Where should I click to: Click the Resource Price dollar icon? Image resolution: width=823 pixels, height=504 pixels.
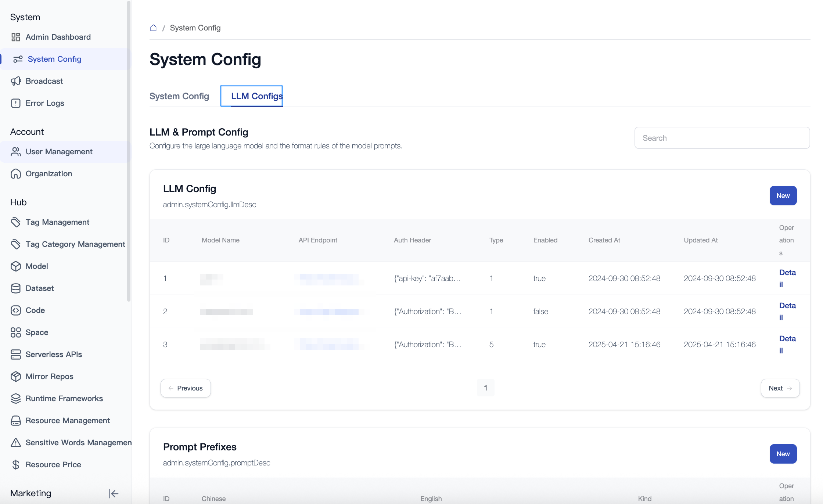(16, 465)
